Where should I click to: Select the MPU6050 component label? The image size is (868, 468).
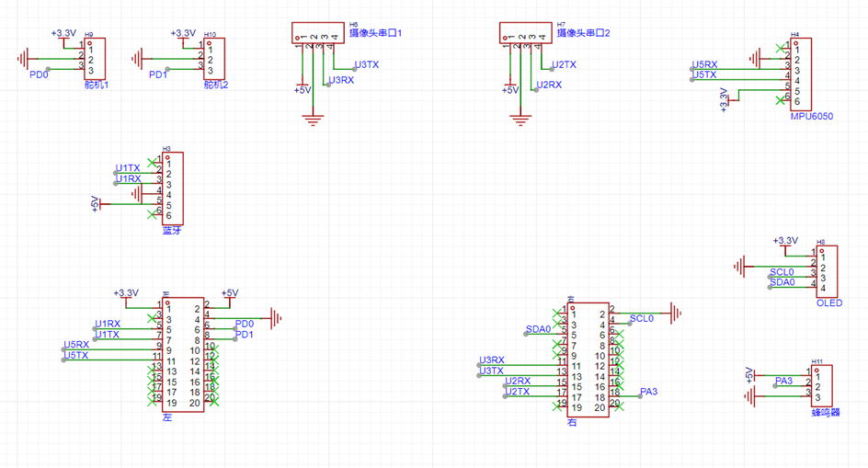click(x=811, y=117)
